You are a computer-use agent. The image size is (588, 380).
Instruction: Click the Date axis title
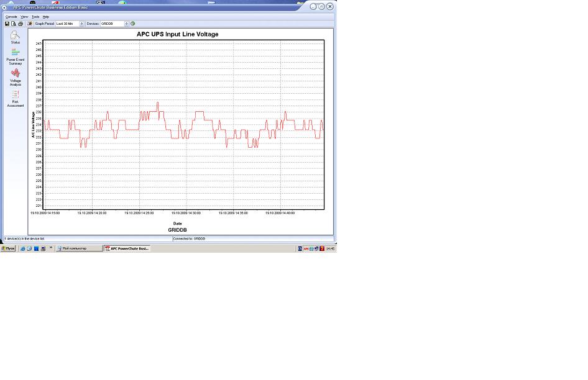pyautogui.click(x=177, y=224)
